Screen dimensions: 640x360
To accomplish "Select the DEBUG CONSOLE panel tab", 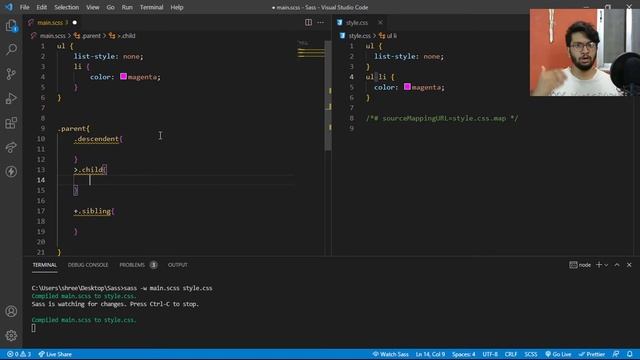I will pos(88,265).
